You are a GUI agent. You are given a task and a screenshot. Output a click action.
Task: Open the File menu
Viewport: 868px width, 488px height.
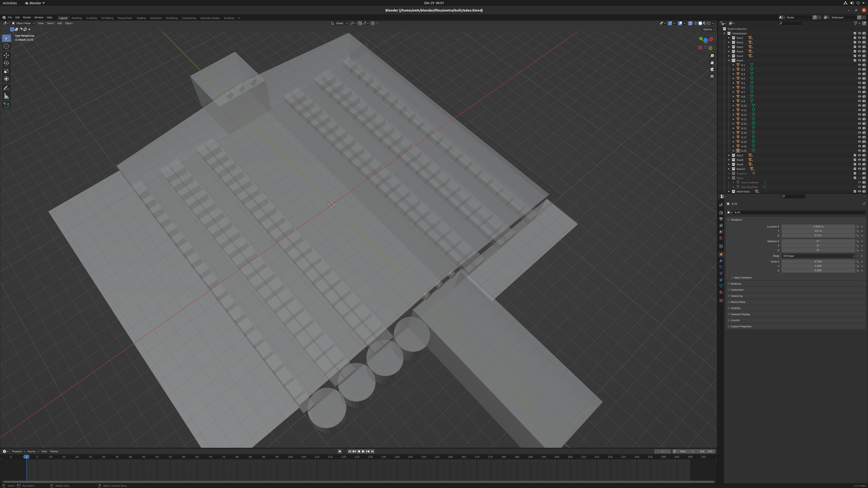click(10, 18)
